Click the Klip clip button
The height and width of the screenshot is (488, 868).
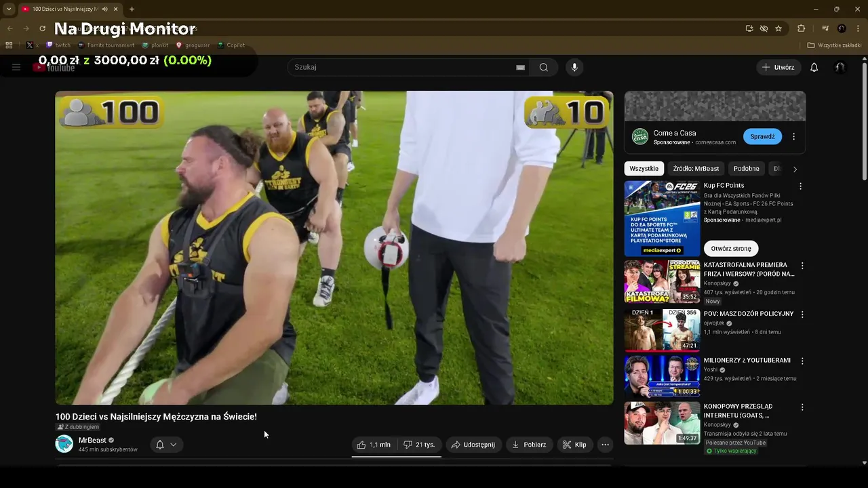click(574, 445)
